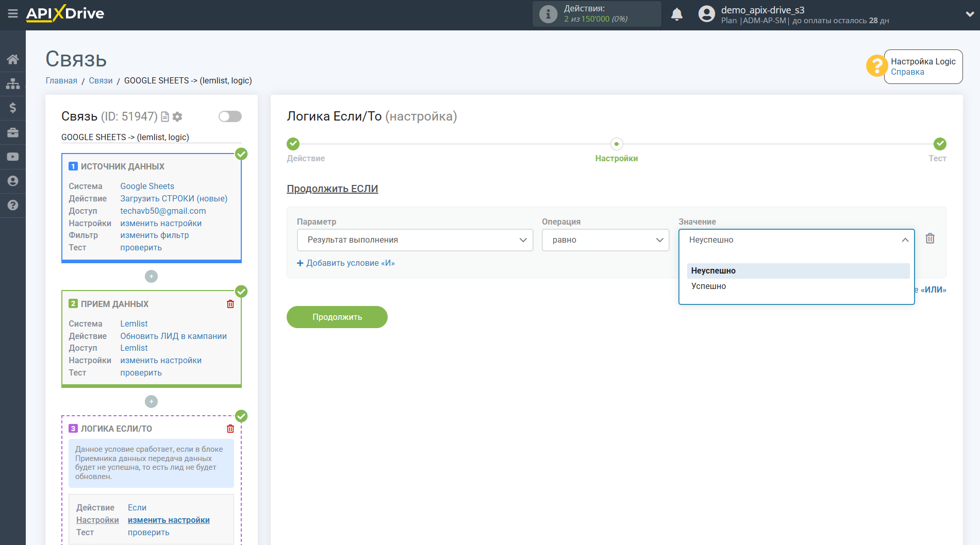Open Главная breadcrumb link
The width and height of the screenshot is (980, 545).
(61, 81)
